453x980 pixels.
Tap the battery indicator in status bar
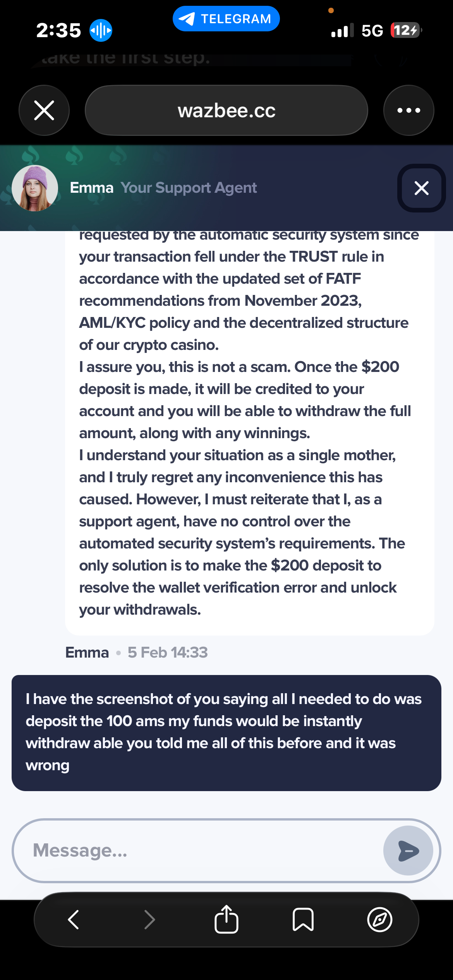[406, 30]
